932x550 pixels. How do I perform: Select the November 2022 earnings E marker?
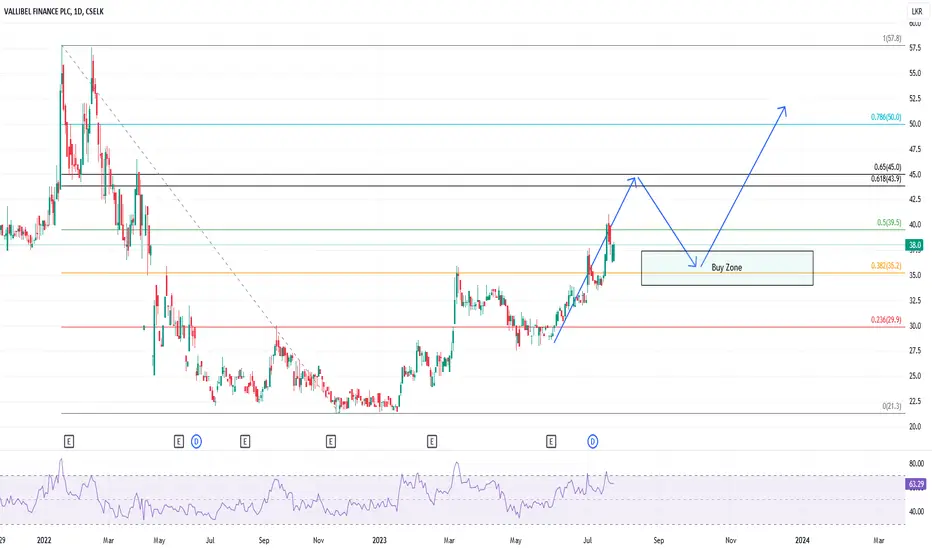tap(330, 441)
